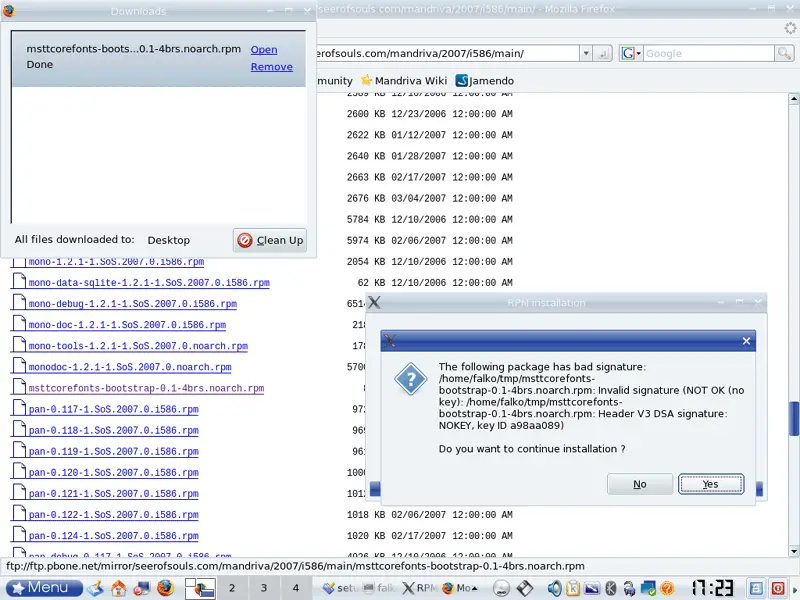Open the Jamendo bookmark

point(485,81)
